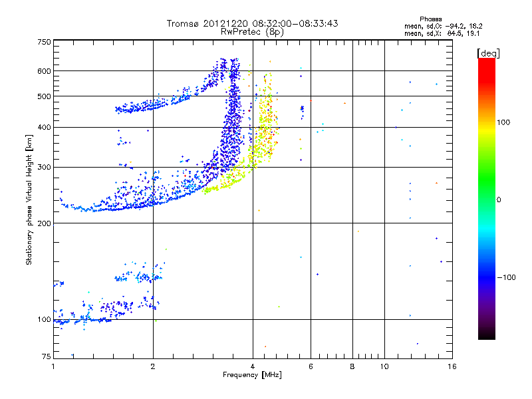Select the "mean, sd,X: 84.5, 19.1" line
This screenshot has height=399, width=532.
pyautogui.click(x=442, y=34)
